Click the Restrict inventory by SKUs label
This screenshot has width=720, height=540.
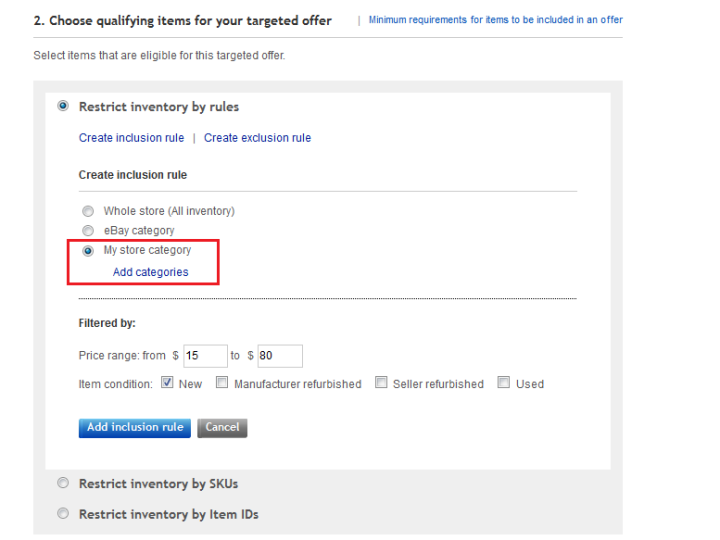click(158, 484)
